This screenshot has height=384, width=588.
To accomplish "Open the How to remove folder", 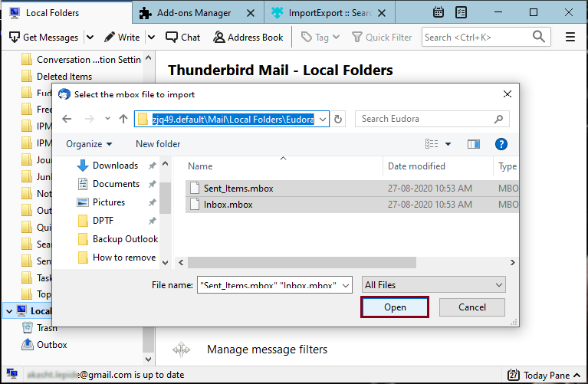I will pyautogui.click(x=124, y=258).
